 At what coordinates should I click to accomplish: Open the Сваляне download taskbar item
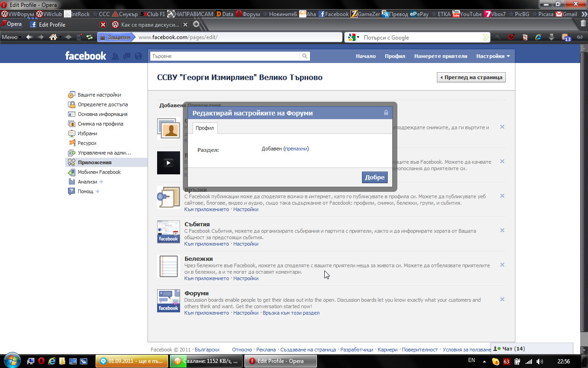tap(206, 361)
